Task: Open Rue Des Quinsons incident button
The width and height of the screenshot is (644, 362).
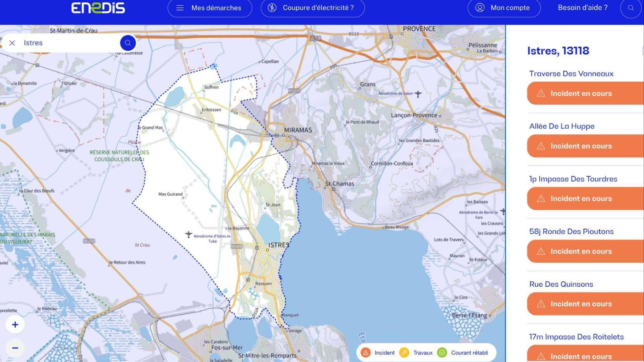Action: point(585,304)
